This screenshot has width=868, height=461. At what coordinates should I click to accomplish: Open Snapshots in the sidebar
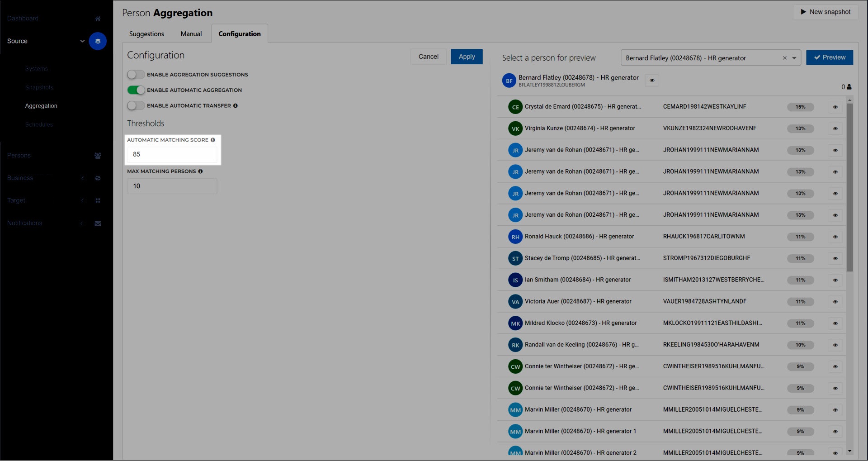point(39,88)
